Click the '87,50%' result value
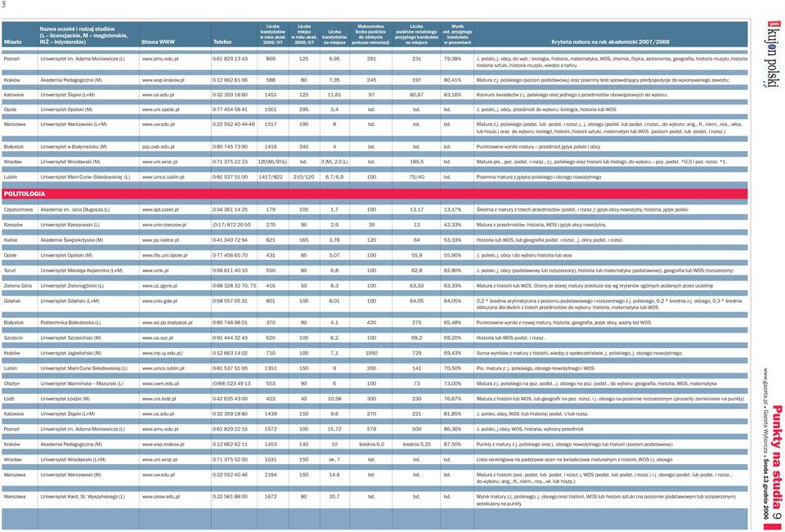Screen dimensions: 785x532 tap(452, 445)
